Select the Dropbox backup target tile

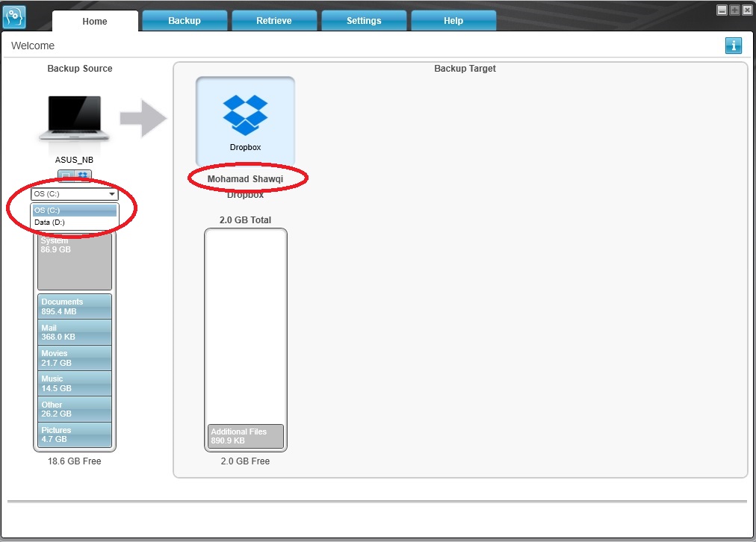[246, 122]
